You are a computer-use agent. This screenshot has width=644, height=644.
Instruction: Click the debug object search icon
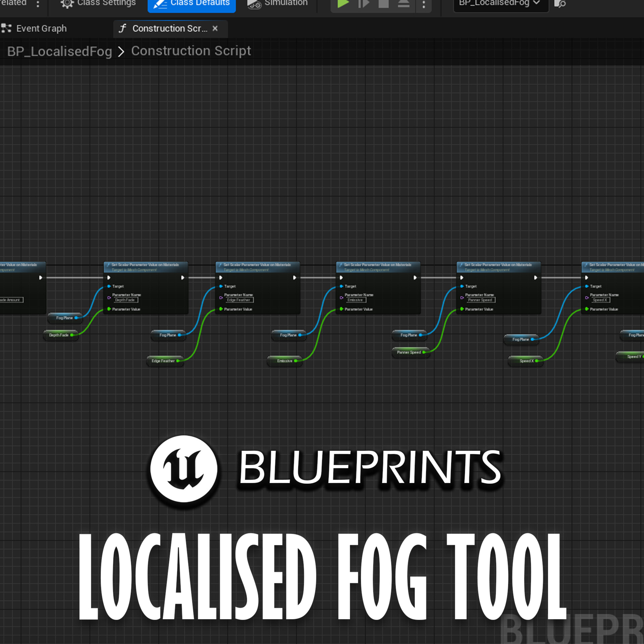[561, 5]
